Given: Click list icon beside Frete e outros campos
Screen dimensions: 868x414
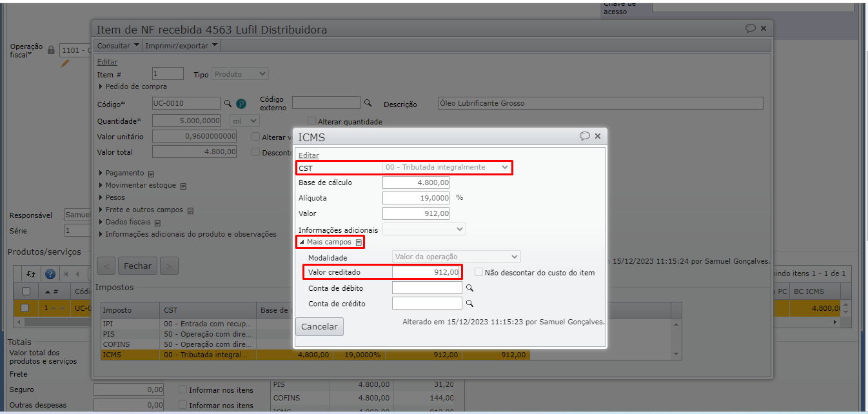Looking at the screenshot, I should tap(191, 210).
